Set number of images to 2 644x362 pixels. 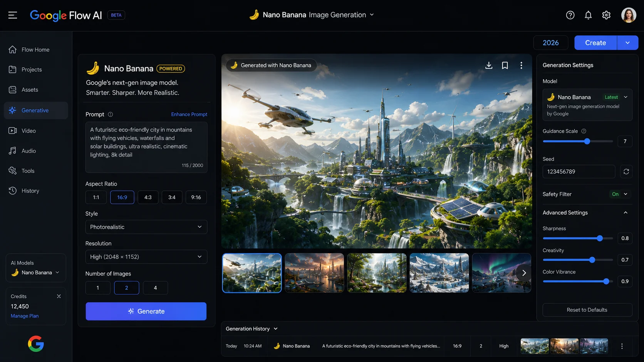126,288
